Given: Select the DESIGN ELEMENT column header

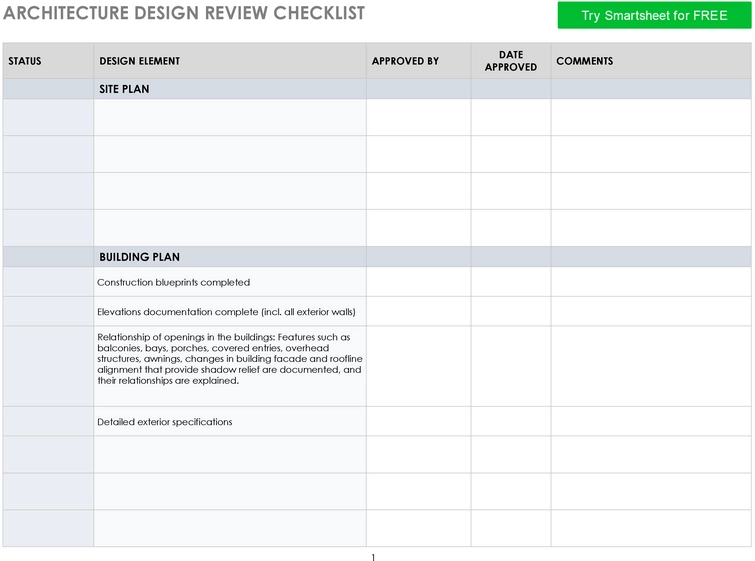Looking at the screenshot, I should [x=230, y=61].
